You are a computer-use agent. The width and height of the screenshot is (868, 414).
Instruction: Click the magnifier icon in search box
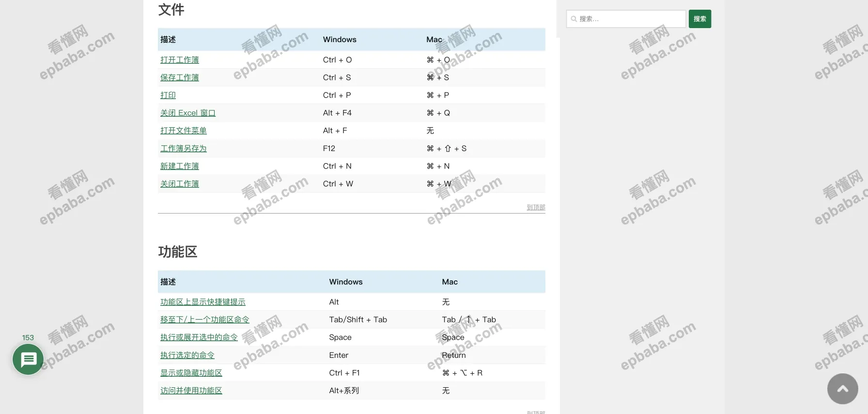pos(574,19)
